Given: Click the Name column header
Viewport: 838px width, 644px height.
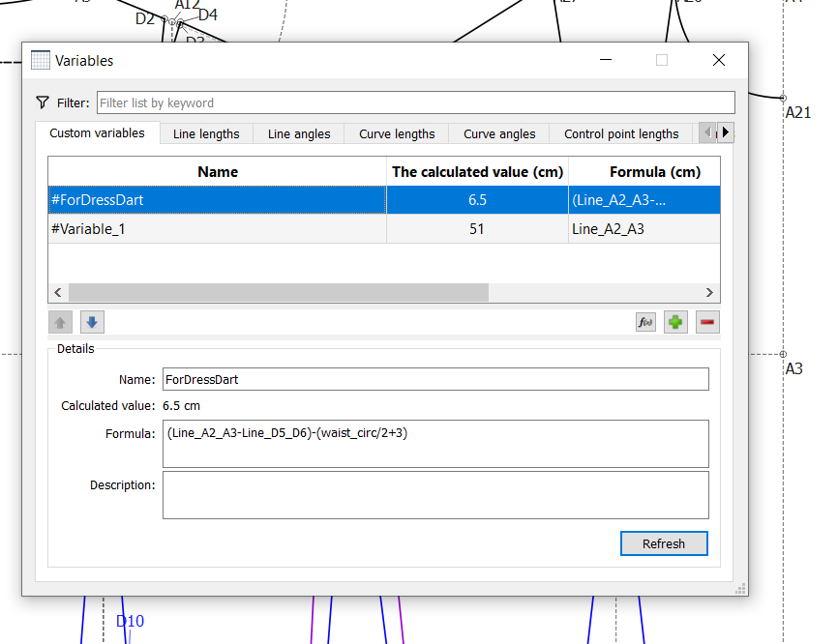Looking at the screenshot, I should tap(217, 172).
